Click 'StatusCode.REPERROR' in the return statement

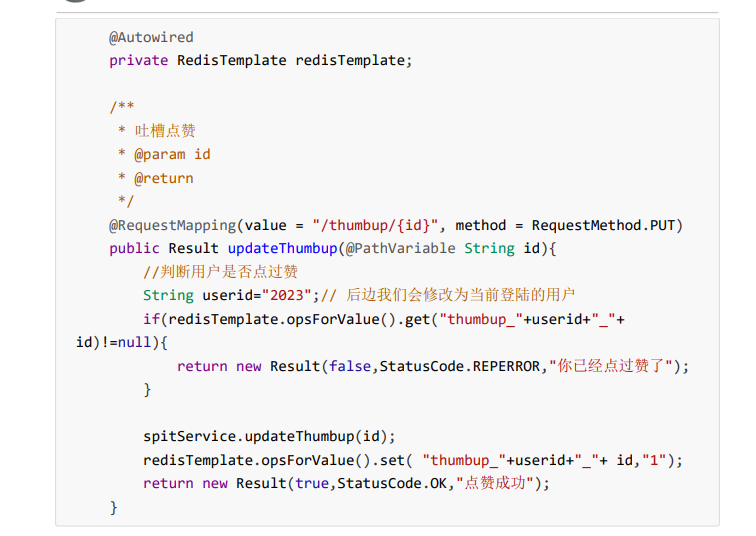pyautogui.click(x=459, y=366)
